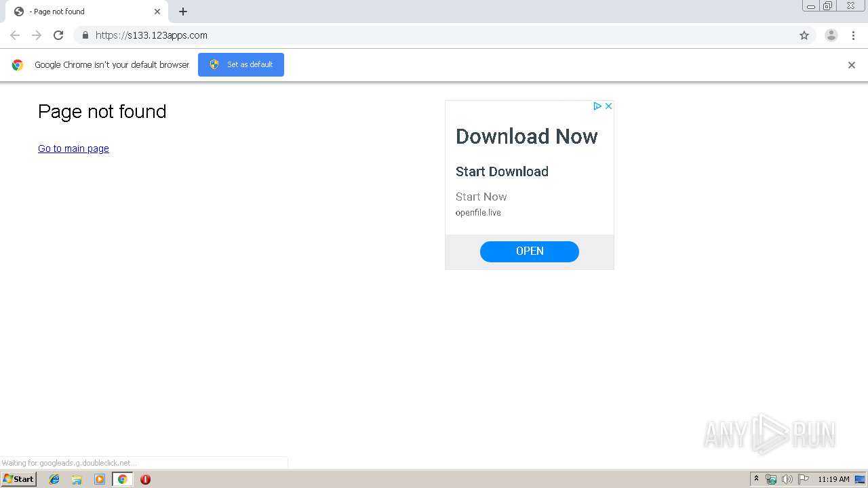Click 'Download Now' ad headline
868x488 pixels.
click(x=526, y=136)
